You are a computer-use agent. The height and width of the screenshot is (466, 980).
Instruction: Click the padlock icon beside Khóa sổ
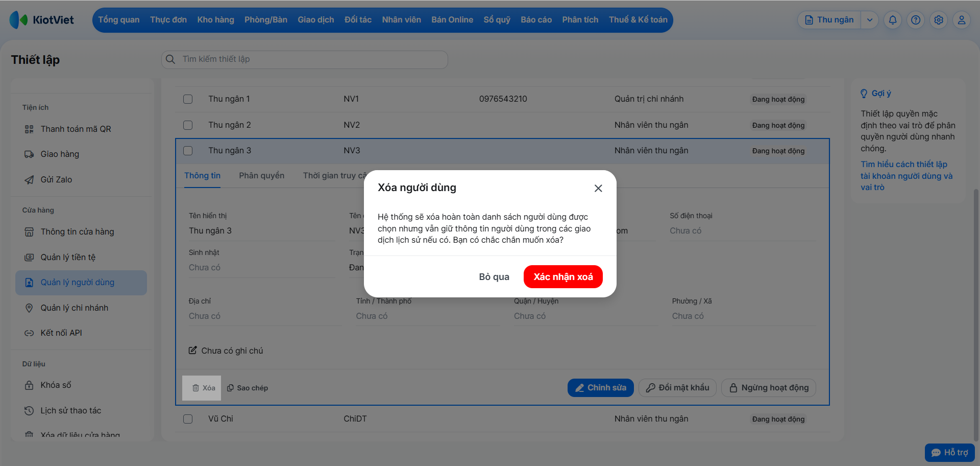29,385
